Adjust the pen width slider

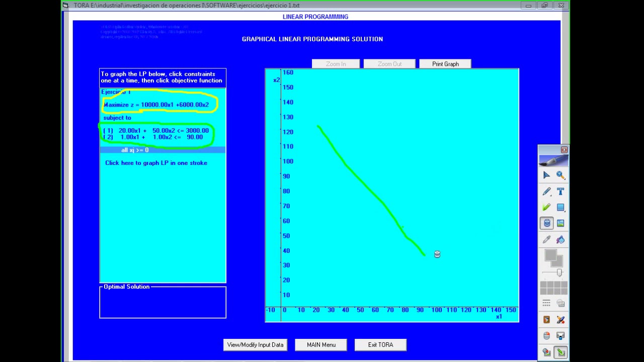pos(559,273)
